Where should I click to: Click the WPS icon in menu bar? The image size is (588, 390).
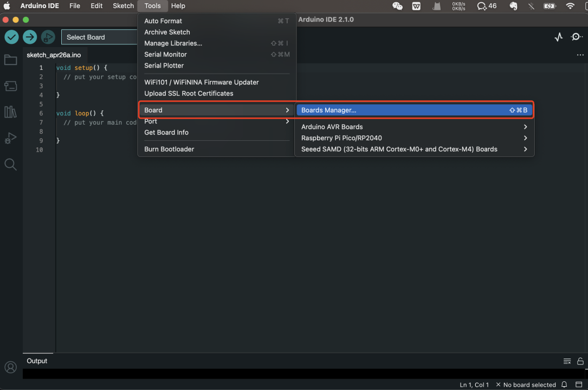pos(416,5)
